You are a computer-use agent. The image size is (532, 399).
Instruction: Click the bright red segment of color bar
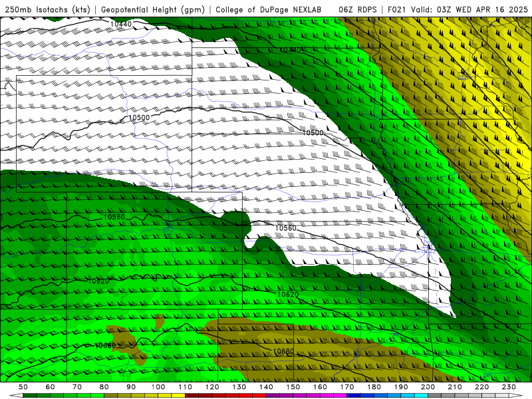coord(259,396)
